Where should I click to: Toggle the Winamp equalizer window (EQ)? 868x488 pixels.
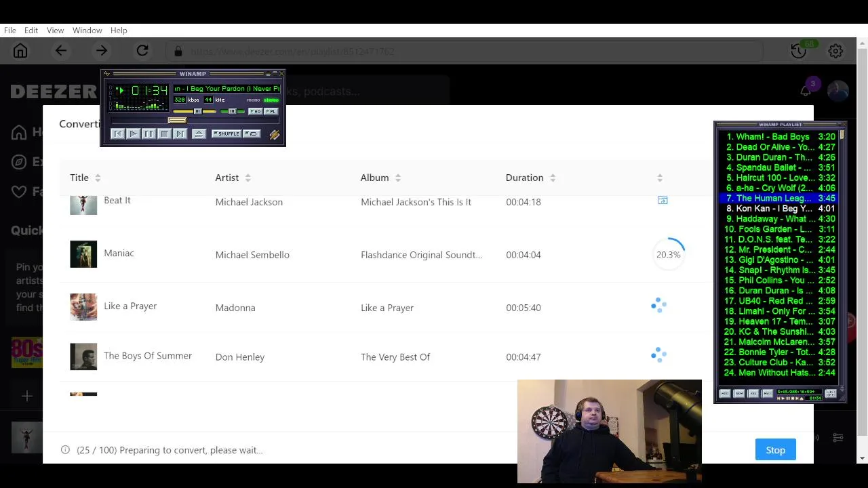click(255, 111)
